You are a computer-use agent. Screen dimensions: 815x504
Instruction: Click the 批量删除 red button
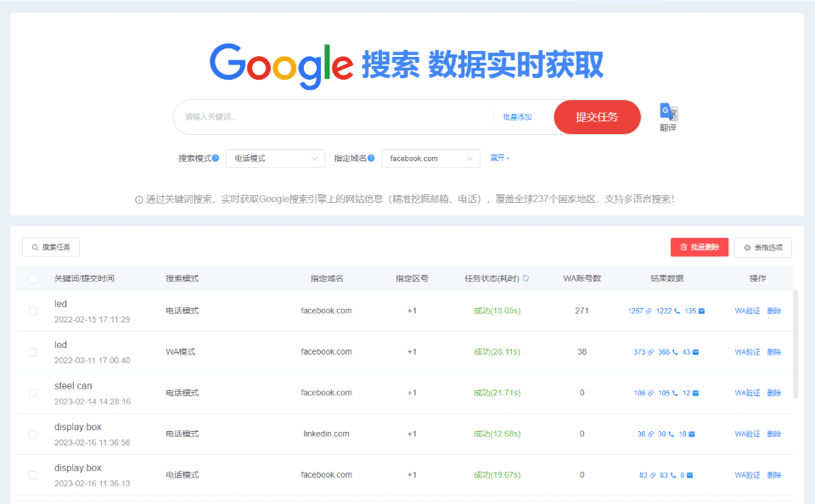click(699, 247)
